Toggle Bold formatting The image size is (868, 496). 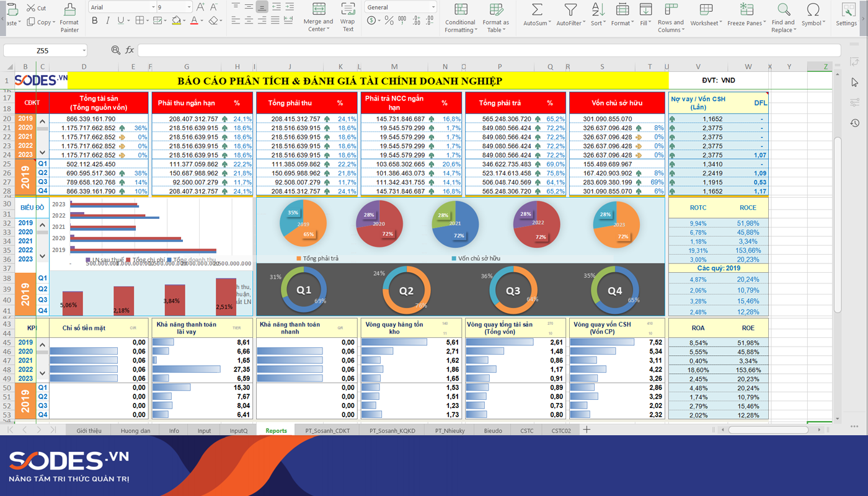pos(95,20)
